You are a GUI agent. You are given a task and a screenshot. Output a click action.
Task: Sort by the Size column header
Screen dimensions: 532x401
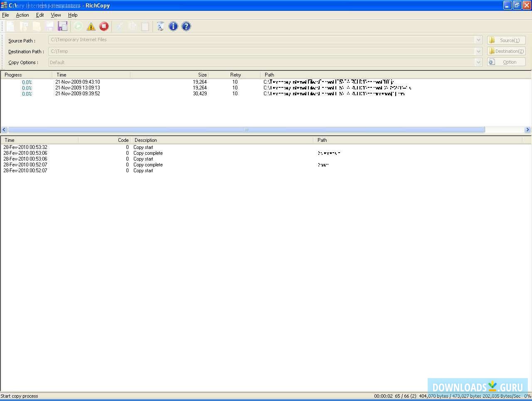[169, 75]
